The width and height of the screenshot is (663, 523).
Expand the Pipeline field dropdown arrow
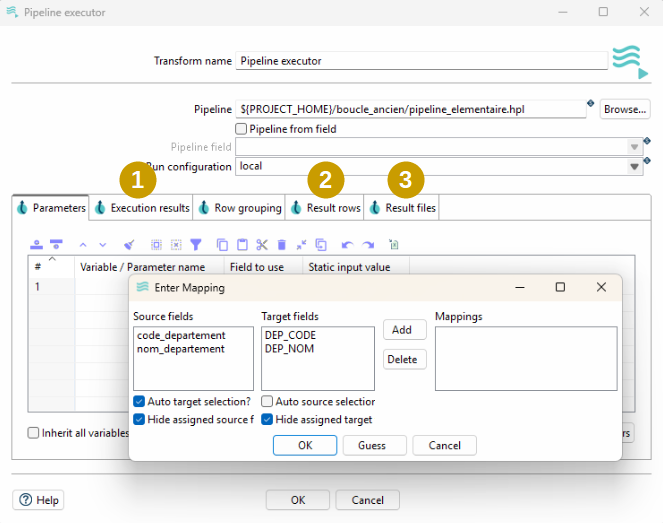634,147
